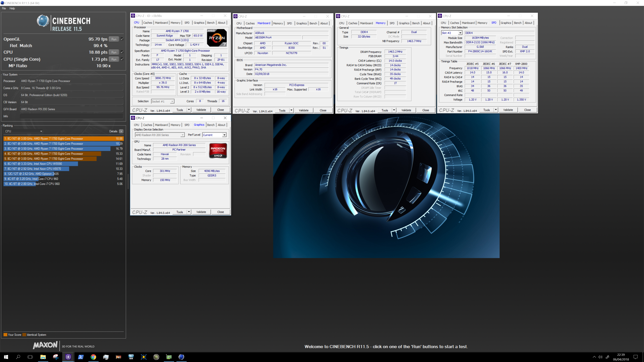
Task: Open taskbar search magnifier
Action: (x=18, y=357)
